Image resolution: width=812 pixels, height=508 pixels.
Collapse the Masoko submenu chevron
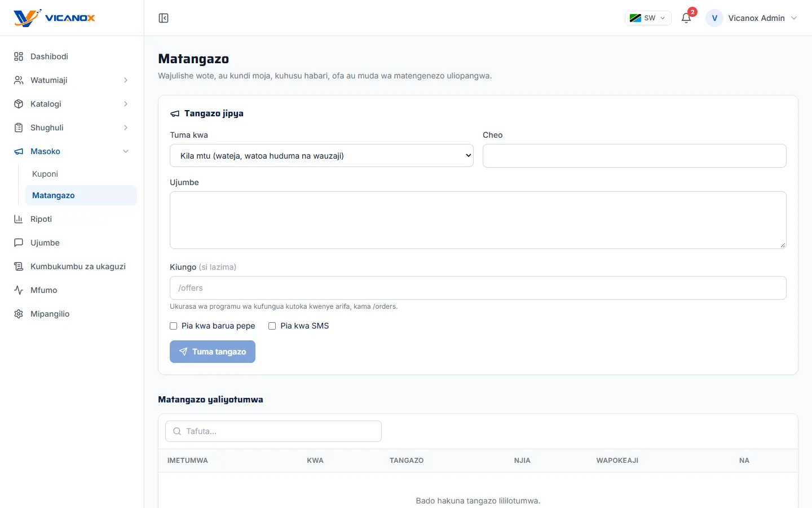pyautogui.click(x=126, y=151)
